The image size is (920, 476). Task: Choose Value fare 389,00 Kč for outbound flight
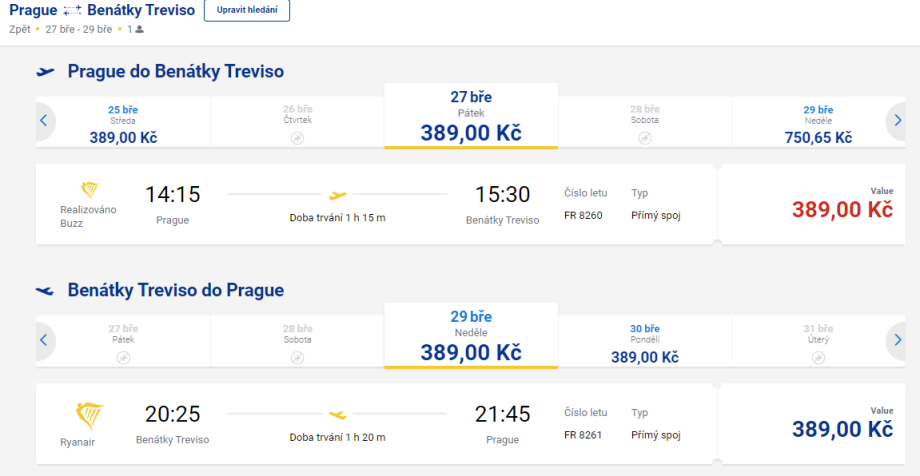[817, 204]
